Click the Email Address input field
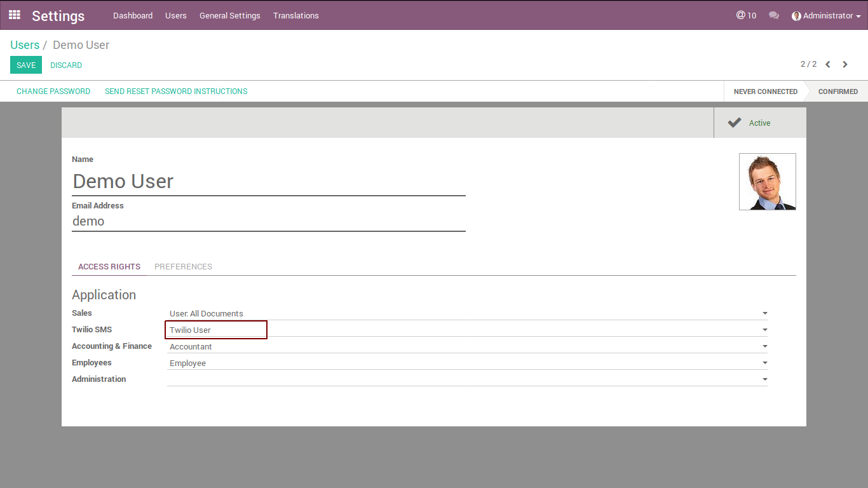The image size is (868, 488). coord(268,221)
